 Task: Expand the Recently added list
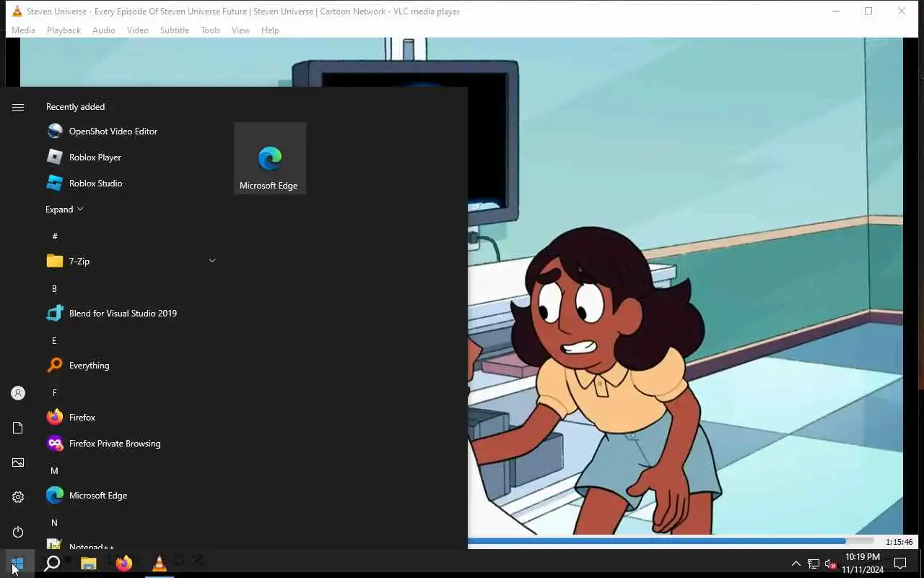coord(64,210)
